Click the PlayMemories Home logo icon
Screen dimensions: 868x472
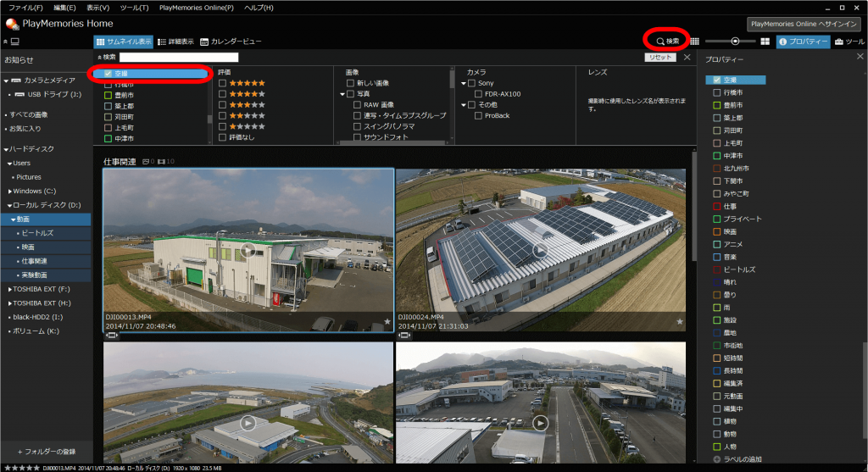pos(12,24)
